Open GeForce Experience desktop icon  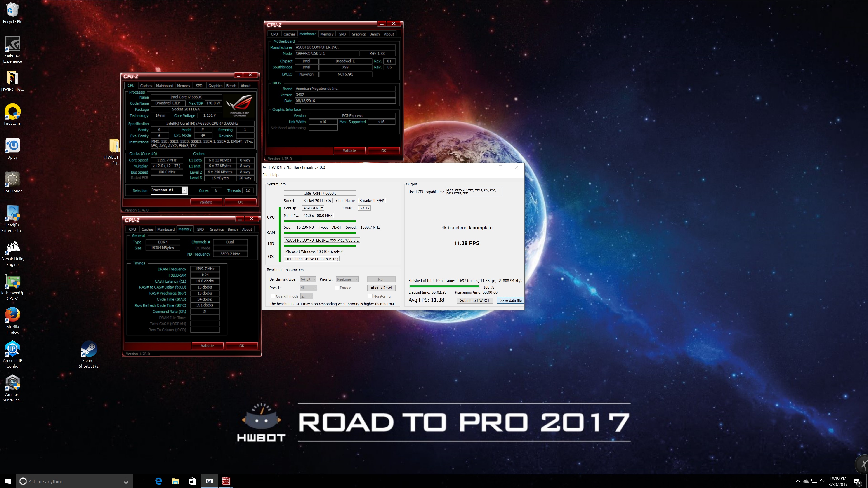(12, 49)
